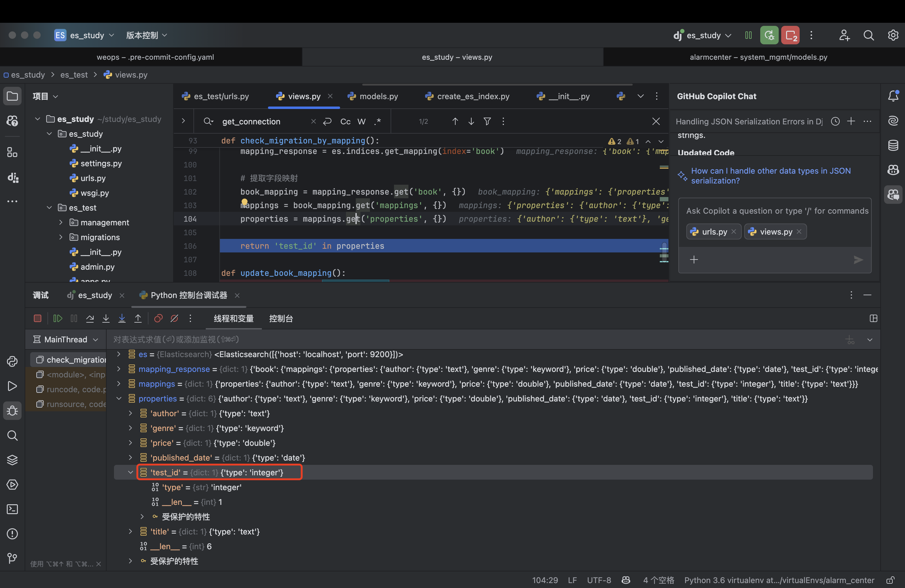Click Resume Program in debug toolbar

[x=58, y=319]
